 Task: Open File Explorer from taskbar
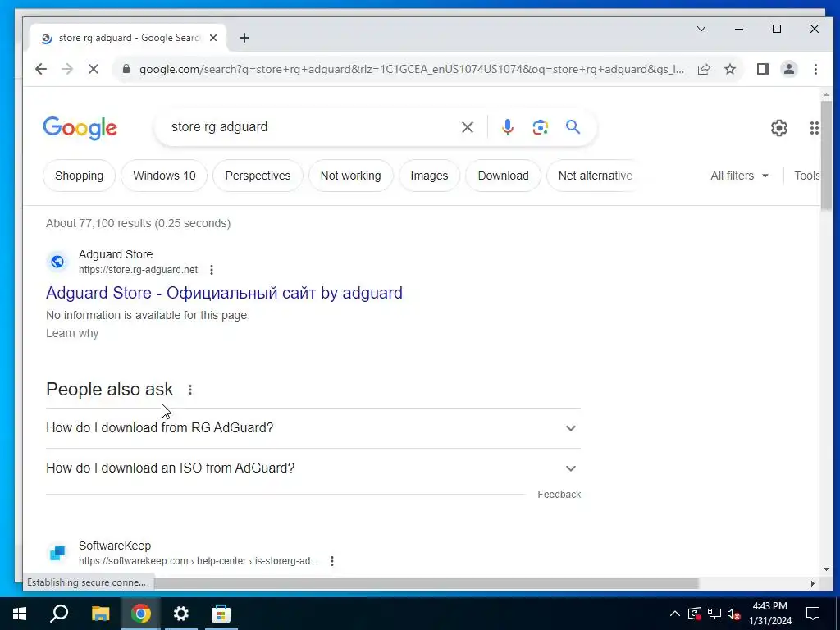100,614
